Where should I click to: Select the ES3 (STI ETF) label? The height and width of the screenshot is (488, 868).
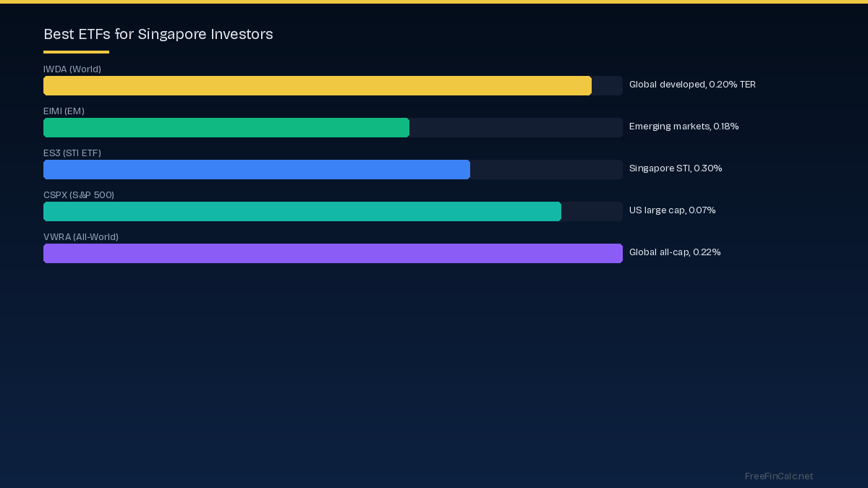click(x=72, y=153)
